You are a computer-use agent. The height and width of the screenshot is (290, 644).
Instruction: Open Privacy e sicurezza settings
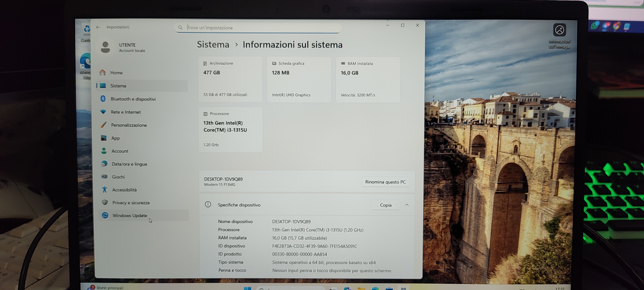pyautogui.click(x=131, y=203)
